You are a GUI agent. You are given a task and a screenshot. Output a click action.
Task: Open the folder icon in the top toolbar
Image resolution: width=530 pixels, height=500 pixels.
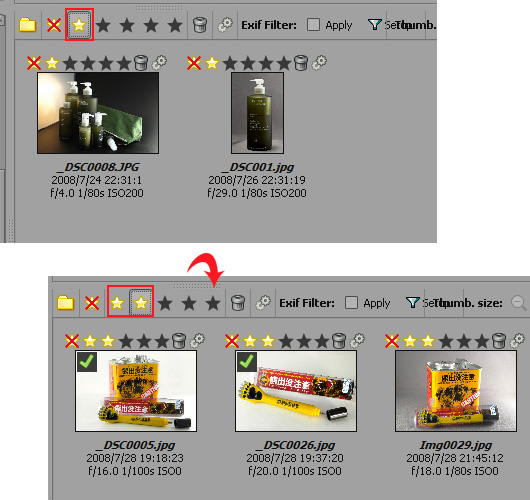coord(28,25)
